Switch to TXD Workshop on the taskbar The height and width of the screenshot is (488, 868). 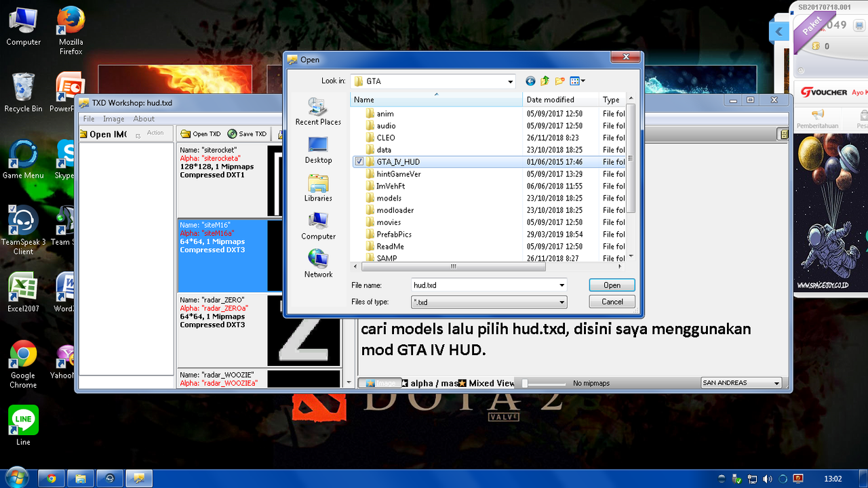click(x=138, y=479)
